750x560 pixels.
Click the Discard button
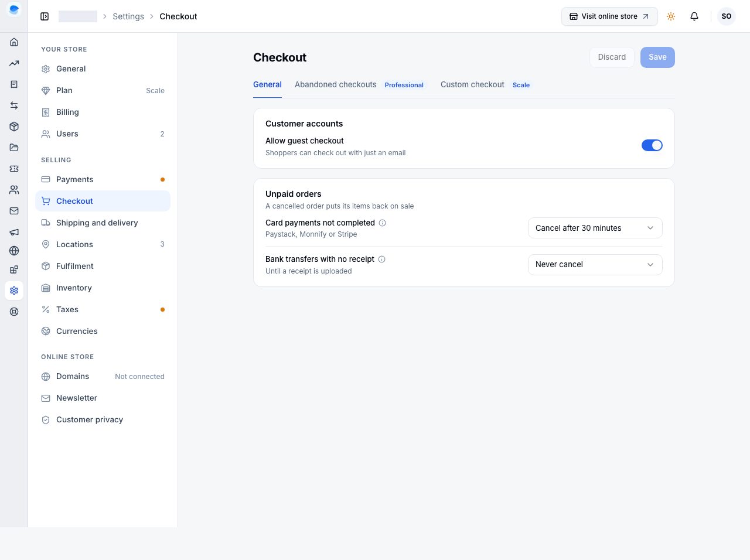click(612, 57)
